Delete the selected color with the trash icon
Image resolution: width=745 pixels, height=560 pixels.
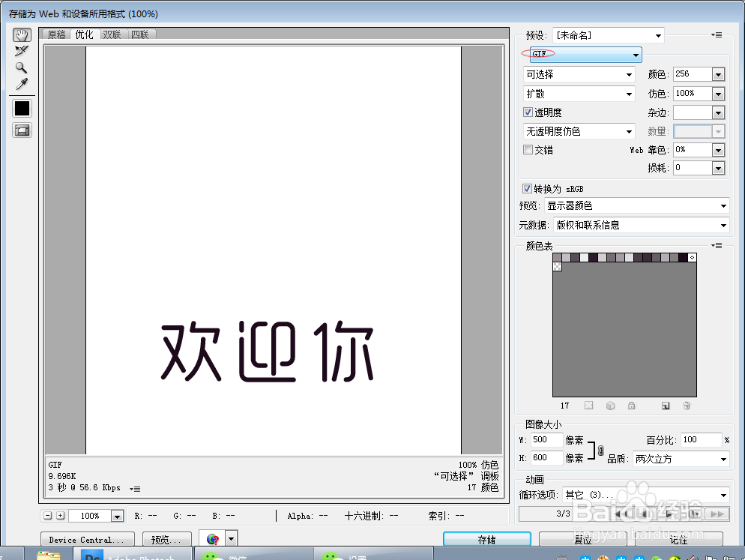pos(687,406)
